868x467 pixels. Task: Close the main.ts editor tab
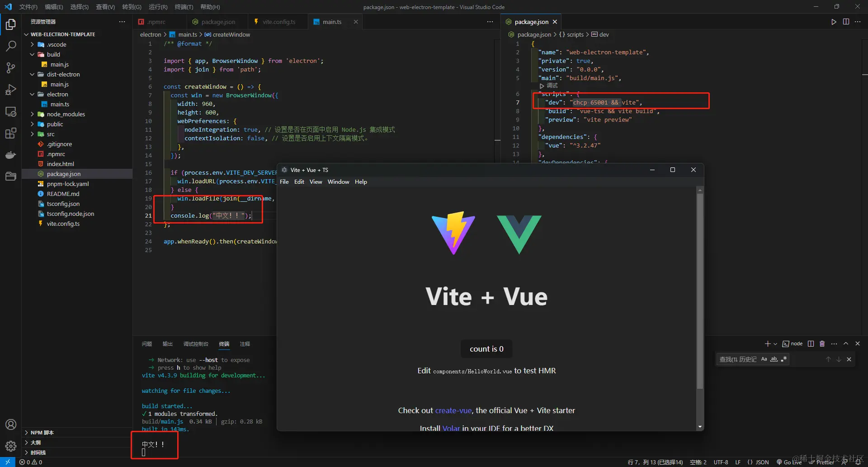click(x=356, y=22)
